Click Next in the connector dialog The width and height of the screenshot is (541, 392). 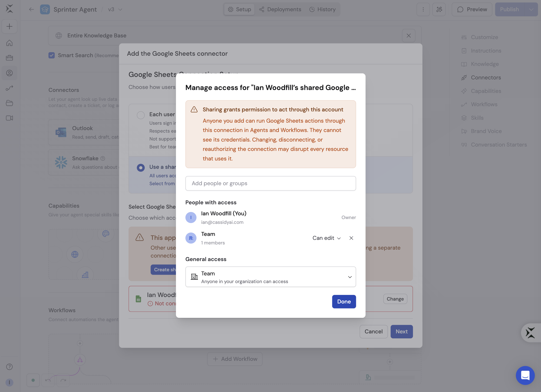click(401, 332)
